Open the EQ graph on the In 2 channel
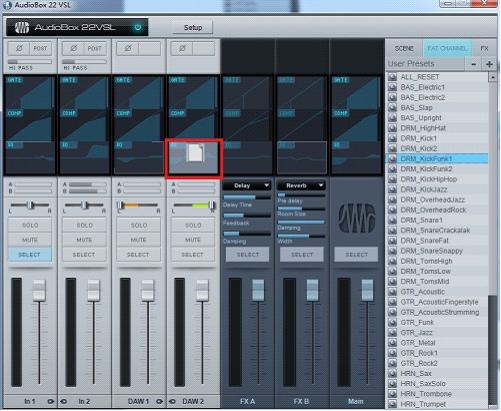Image resolution: width=501 pixels, height=411 pixels. coord(84,157)
